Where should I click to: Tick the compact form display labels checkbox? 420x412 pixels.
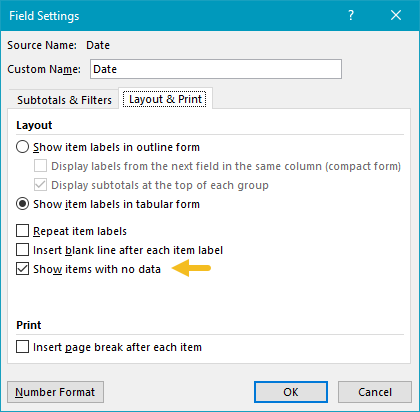[40, 166]
